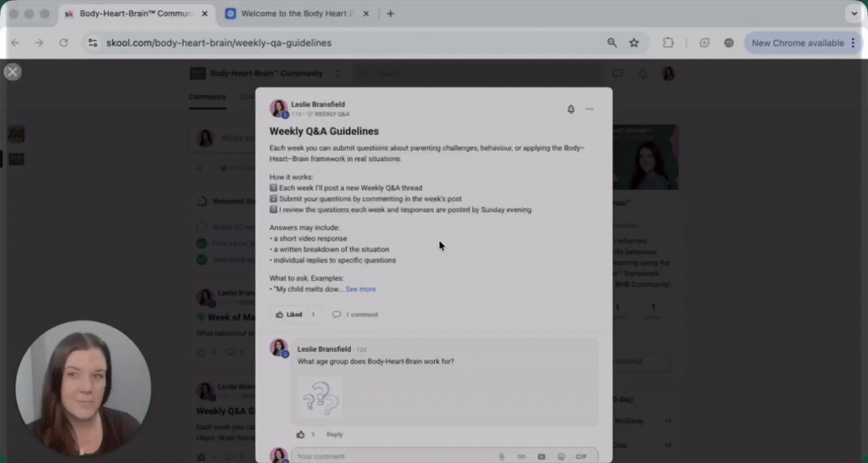
Task: Click the Weekly Q&A Guidelines post title
Action: tap(324, 131)
